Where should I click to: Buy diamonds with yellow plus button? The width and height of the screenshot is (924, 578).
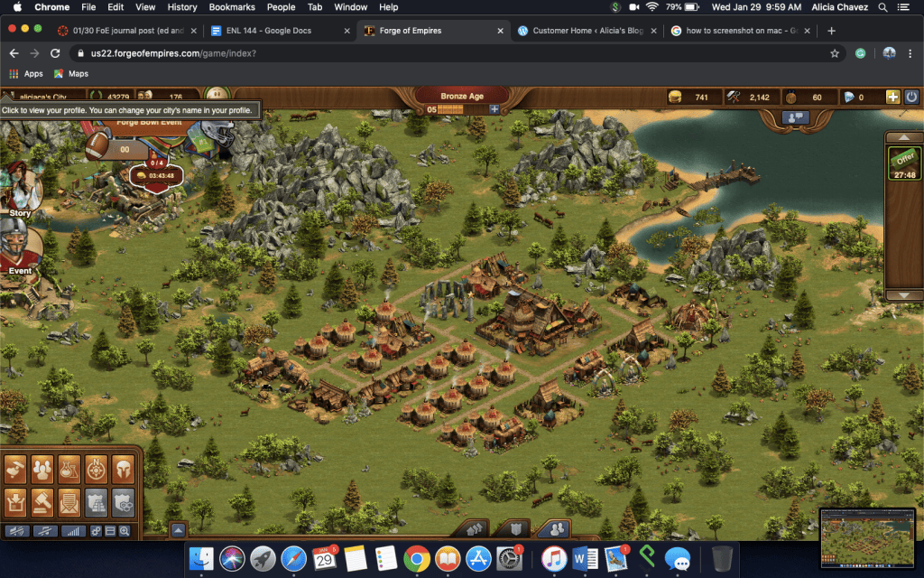click(892, 98)
